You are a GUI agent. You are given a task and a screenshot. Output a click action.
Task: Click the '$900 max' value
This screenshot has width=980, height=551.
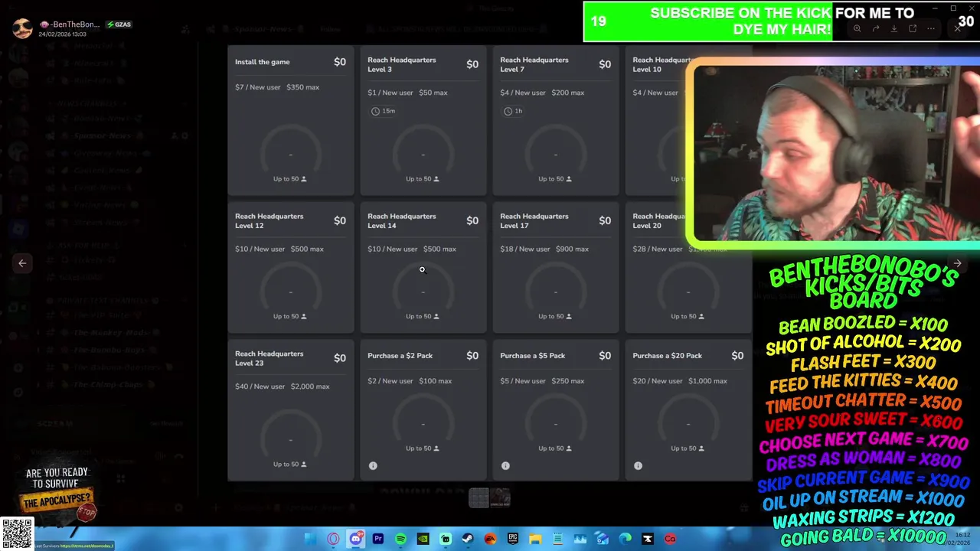coord(573,249)
